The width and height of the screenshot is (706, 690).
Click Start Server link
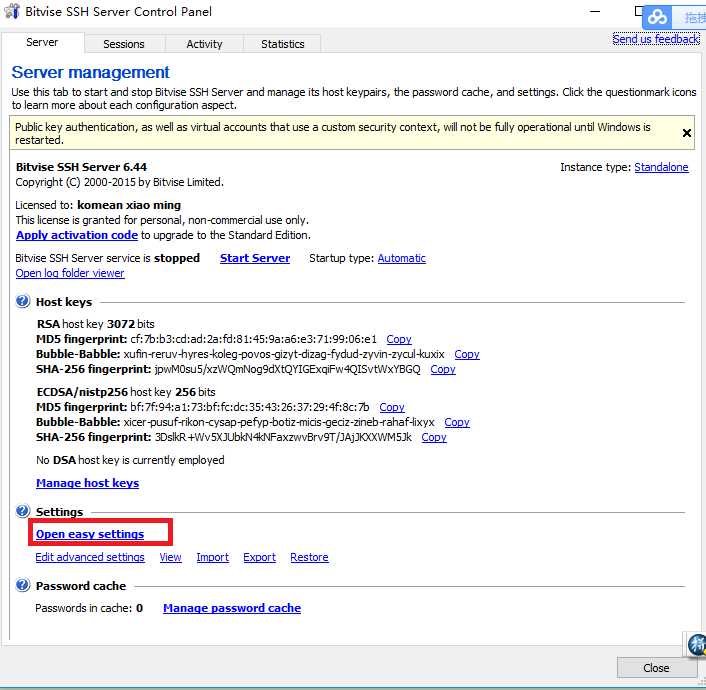255,258
